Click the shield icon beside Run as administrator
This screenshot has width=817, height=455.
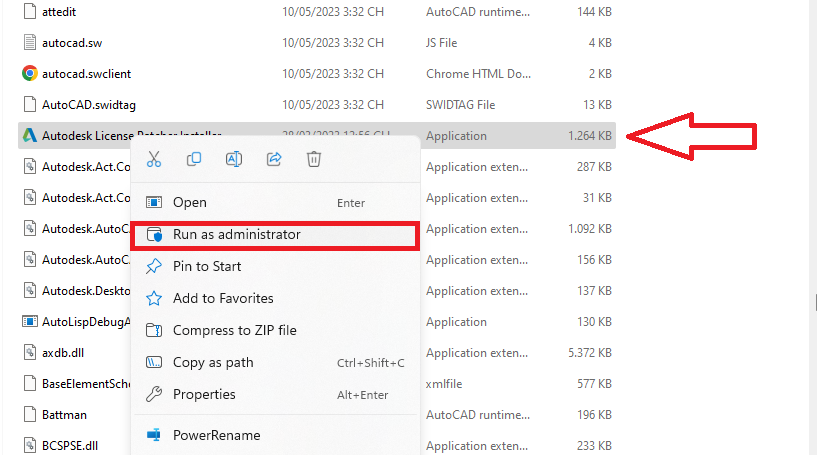pos(154,235)
